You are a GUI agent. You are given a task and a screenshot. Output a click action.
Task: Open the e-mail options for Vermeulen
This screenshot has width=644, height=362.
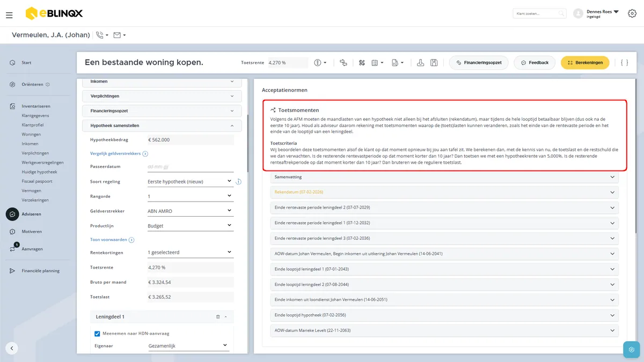tap(120, 35)
